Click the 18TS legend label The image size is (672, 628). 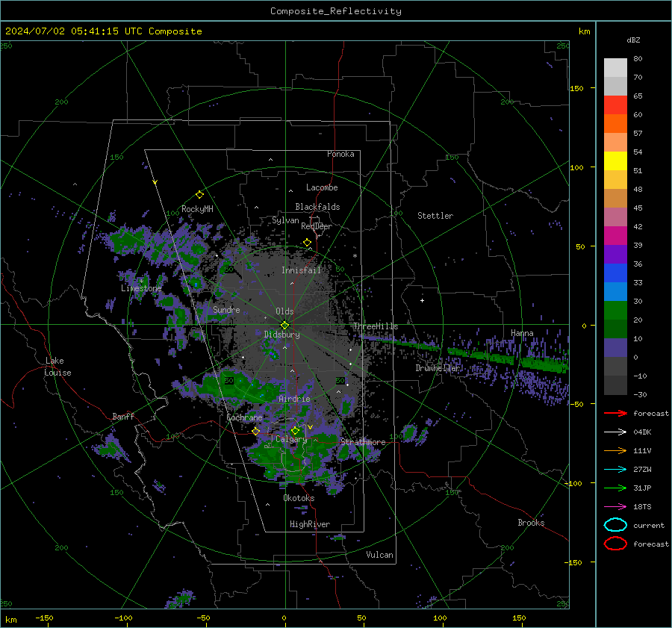tap(642, 507)
